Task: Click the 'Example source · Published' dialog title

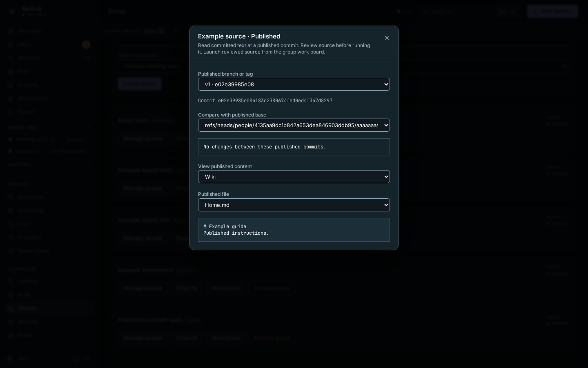Action: pos(239,36)
